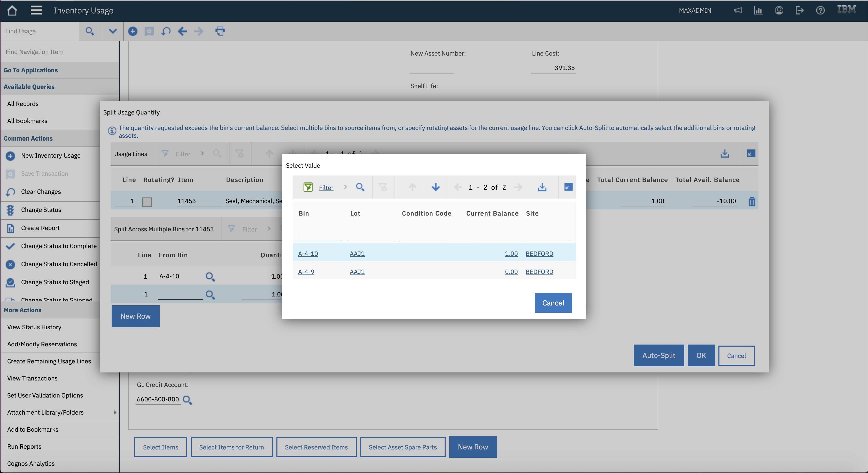Open View Transactions under More Actions
This screenshot has height=473, width=868.
(32, 378)
